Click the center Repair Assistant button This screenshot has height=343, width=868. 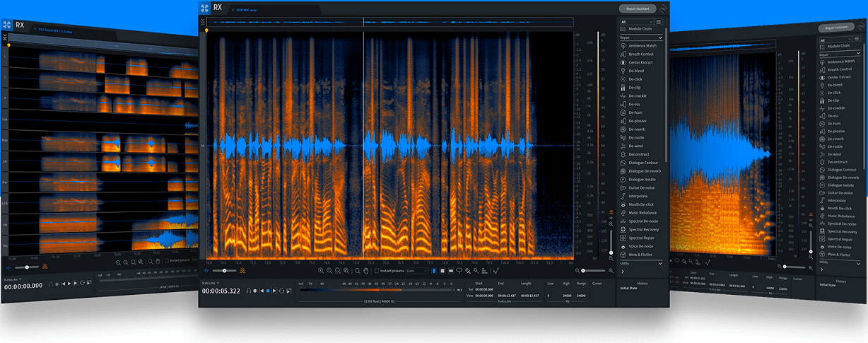(x=637, y=8)
